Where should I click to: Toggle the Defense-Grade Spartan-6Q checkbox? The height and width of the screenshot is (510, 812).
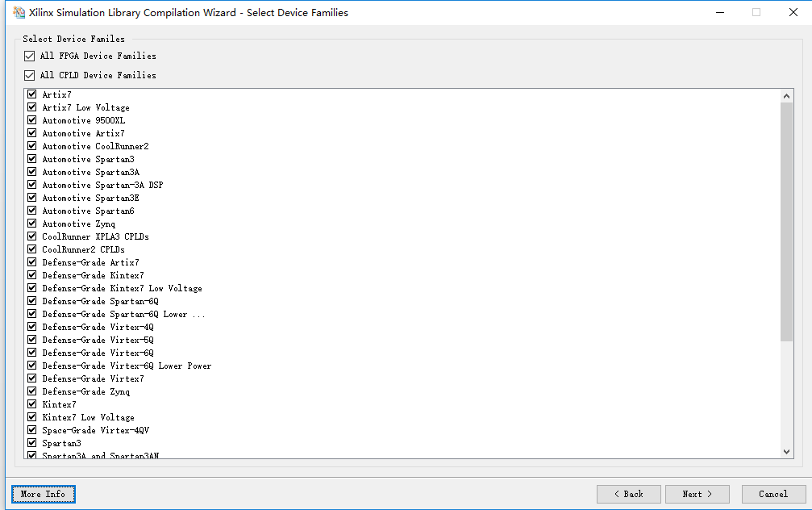click(32, 301)
